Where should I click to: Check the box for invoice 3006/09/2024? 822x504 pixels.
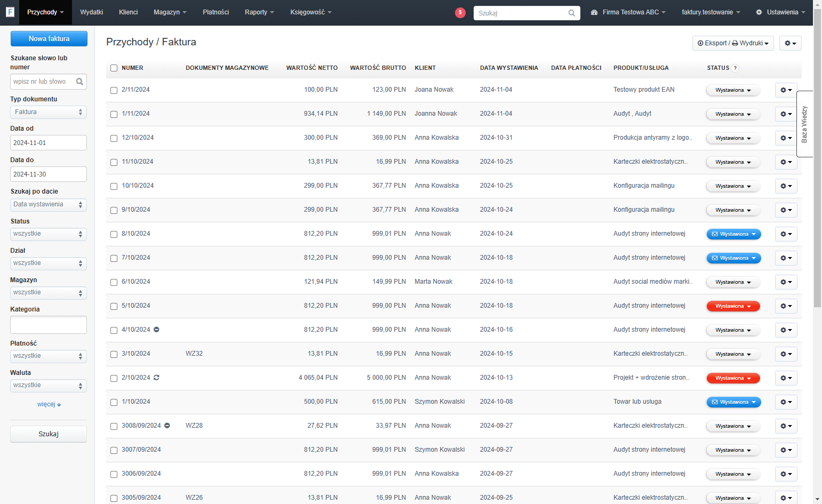(x=114, y=474)
